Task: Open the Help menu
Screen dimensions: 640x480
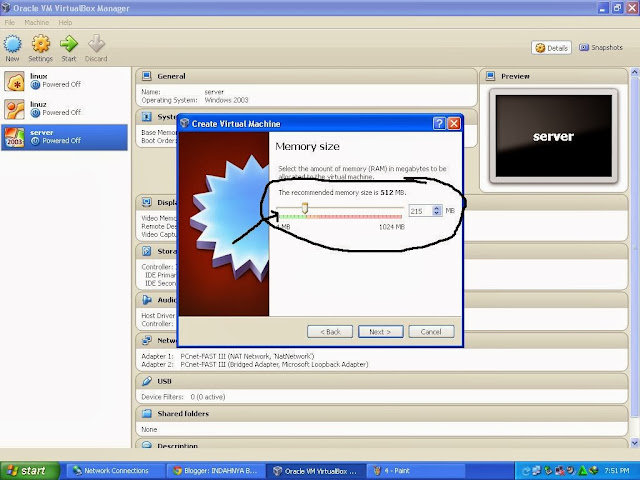Action: (x=65, y=22)
